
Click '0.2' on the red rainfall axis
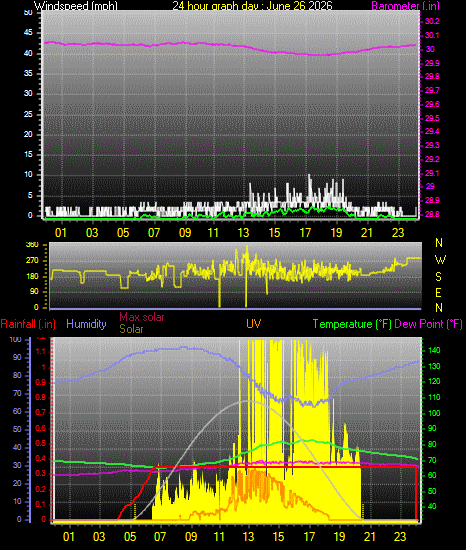(41, 489)
